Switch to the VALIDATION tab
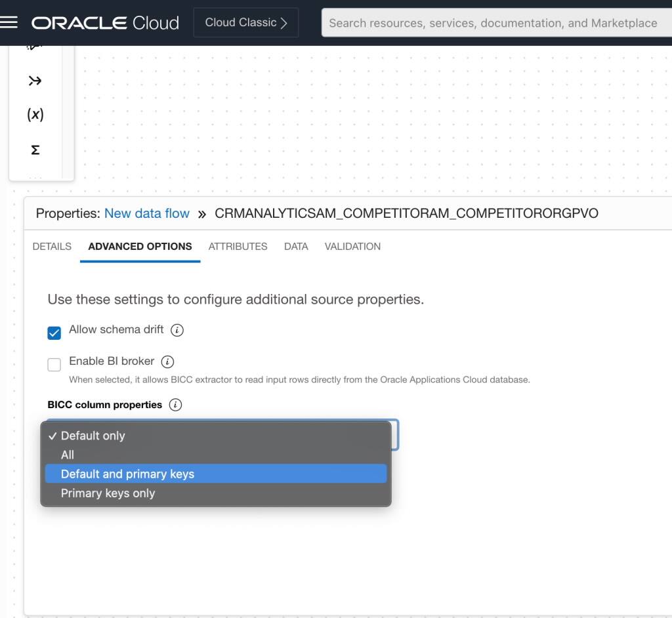Image resolution: width=672 pixels, height=618 pixels. [x=352, y=247]
